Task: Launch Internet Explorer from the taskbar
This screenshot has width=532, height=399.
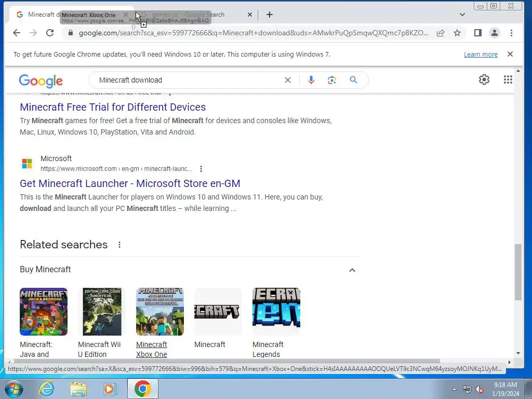Action: click(46, 389)
